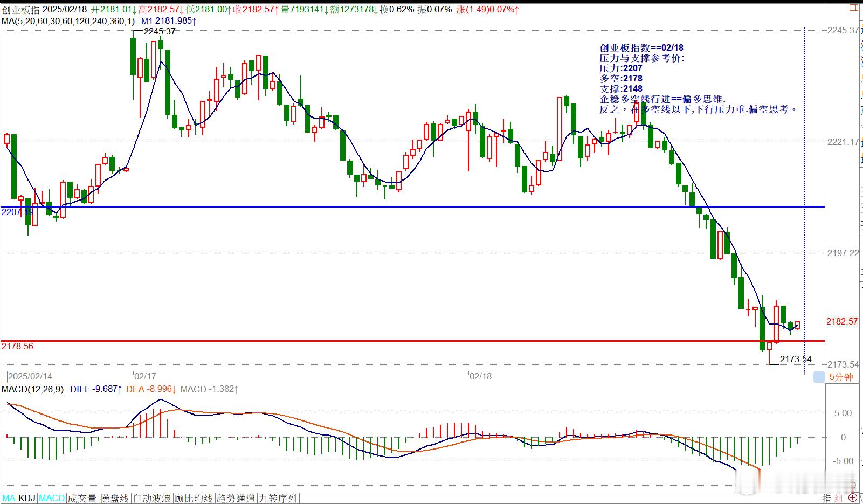Click the 支撑:2148 annotation line

[621, 89]
